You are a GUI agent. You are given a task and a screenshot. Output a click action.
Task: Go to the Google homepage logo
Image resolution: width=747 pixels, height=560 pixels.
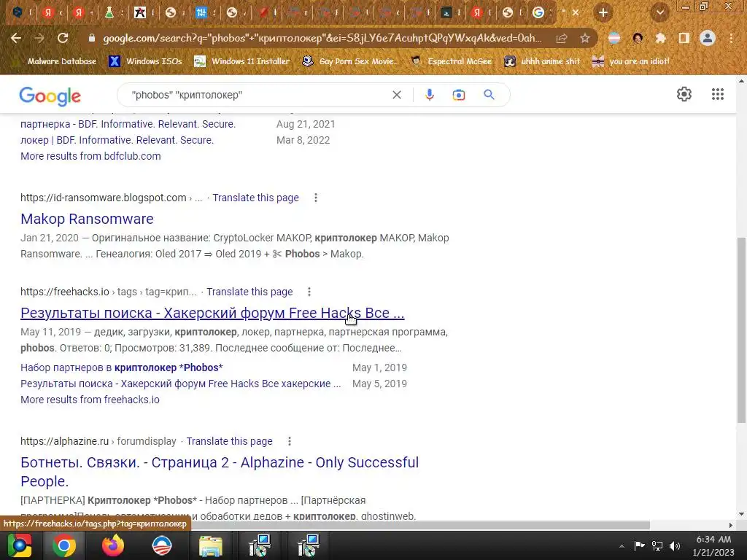(50, 96)
